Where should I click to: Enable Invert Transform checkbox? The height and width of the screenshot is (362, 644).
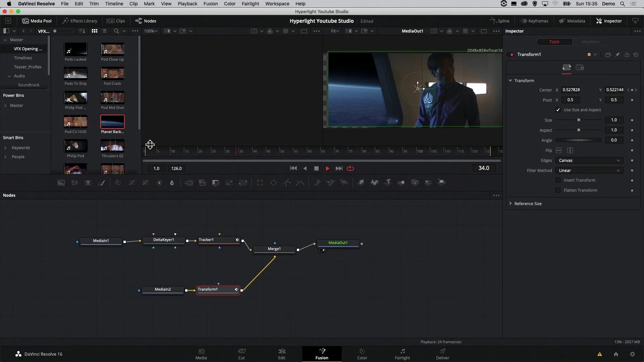click(558, 180)
